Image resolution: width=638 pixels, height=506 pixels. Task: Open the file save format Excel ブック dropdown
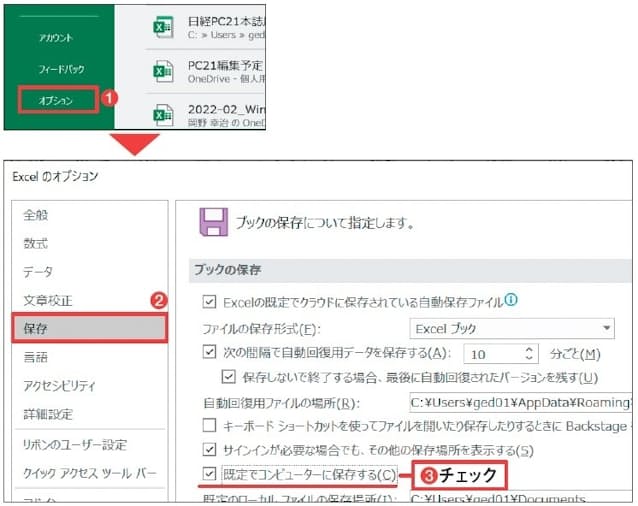[513, 327]
